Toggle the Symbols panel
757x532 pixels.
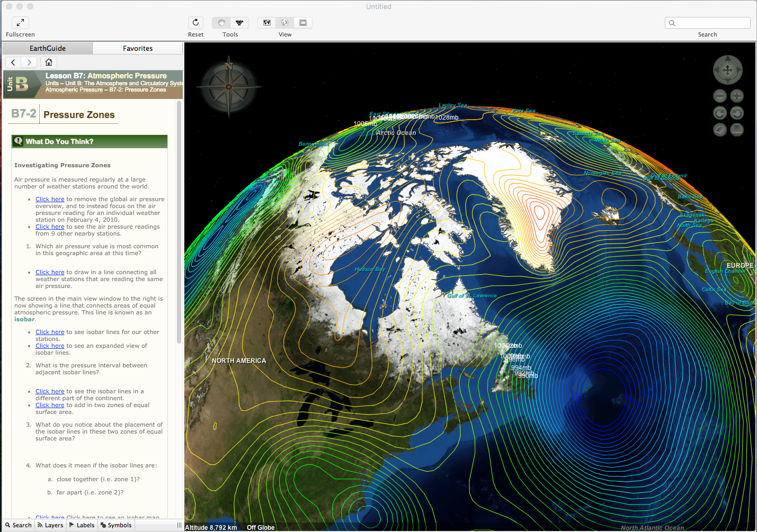116,525
